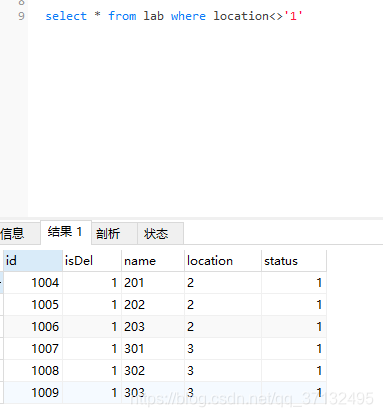Click name cell 201

point(153,283)
